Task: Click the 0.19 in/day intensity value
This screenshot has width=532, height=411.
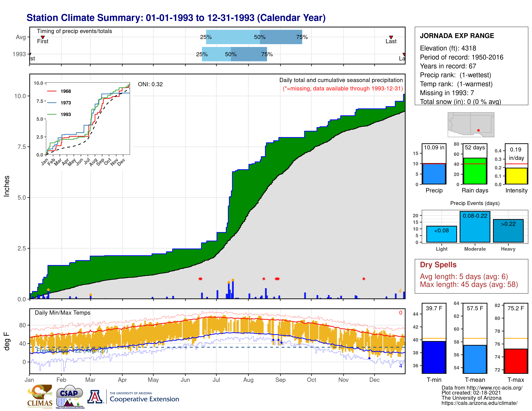Action: pos(516,154)
